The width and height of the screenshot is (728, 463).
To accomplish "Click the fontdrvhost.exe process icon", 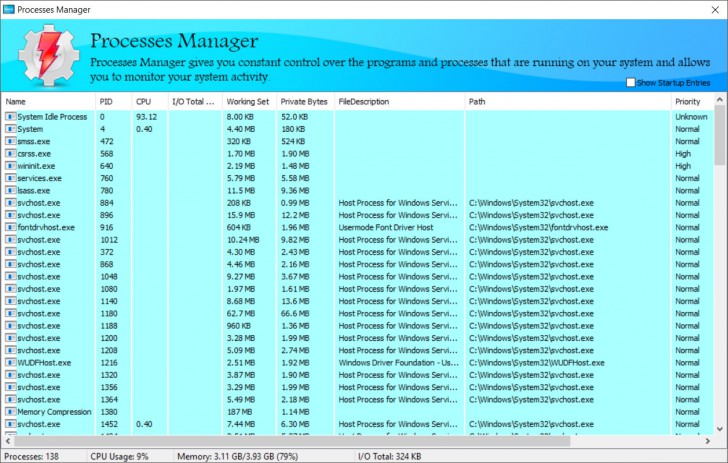I will tap(10, 227).
